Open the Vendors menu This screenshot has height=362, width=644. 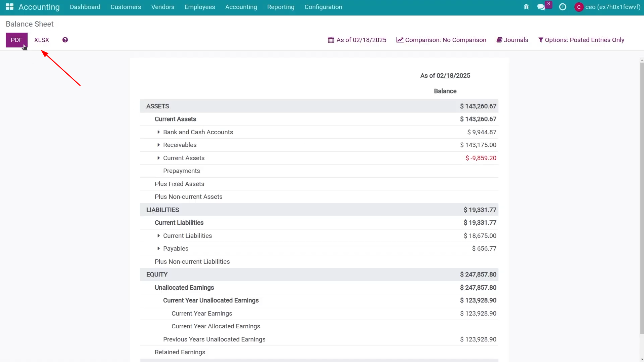[x=163, y=7]
